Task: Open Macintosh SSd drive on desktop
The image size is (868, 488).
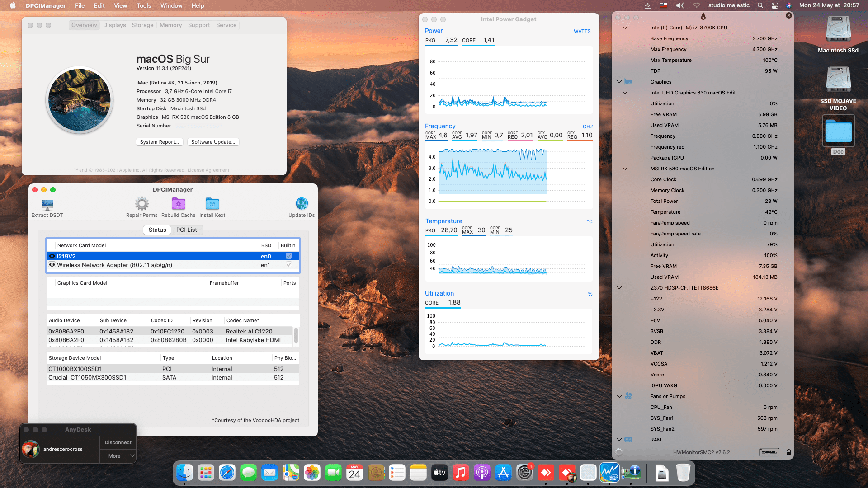Action: [838, 30]
